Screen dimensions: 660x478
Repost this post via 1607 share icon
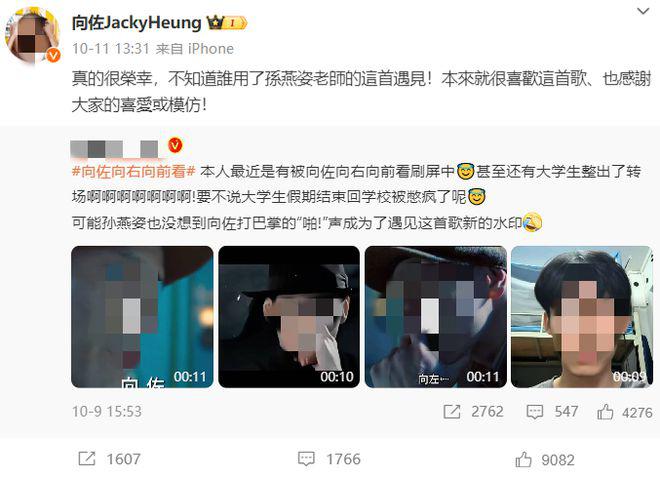pos(87,459)
